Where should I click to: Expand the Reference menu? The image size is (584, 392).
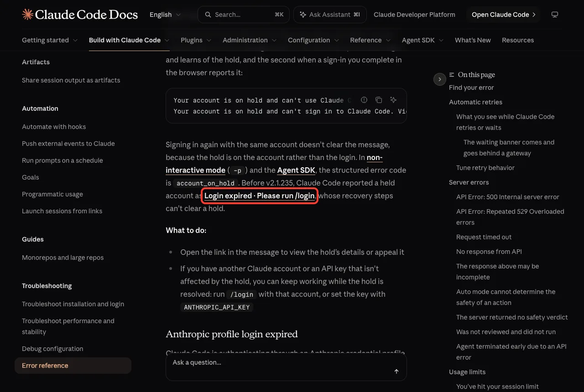tap(370, 40)
